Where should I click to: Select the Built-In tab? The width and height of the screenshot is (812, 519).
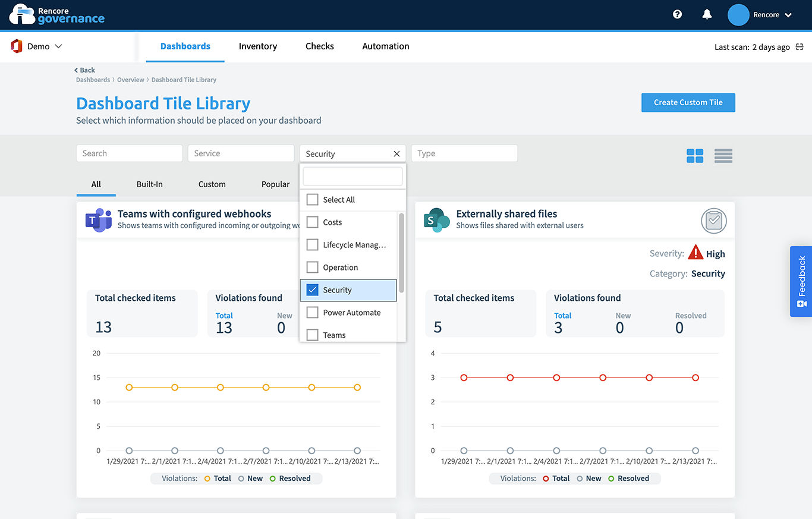point(150,184)
